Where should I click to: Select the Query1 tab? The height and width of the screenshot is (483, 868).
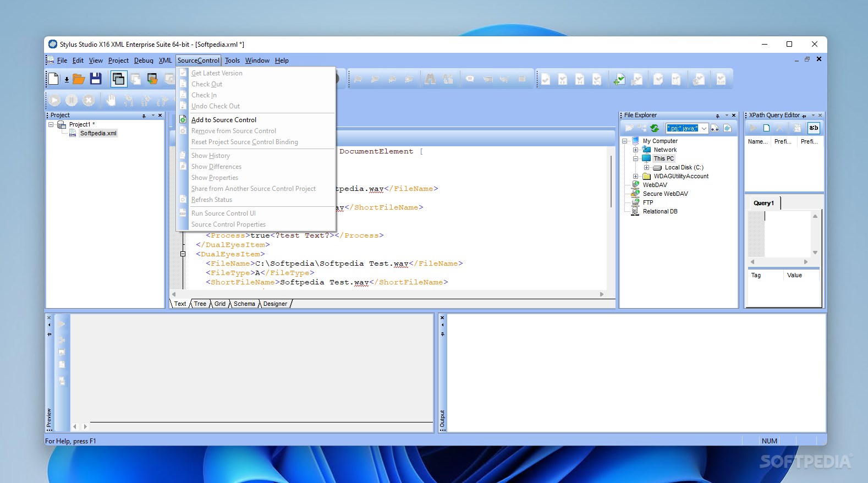[x=763, y=203]
